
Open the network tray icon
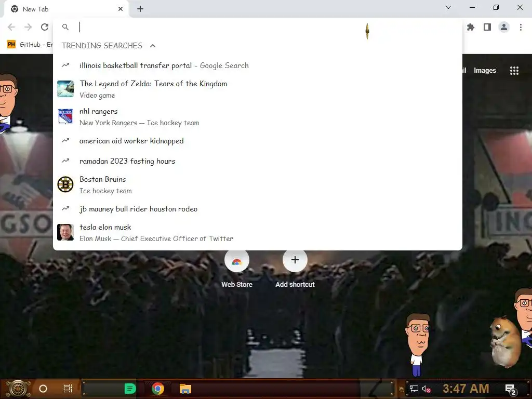414,389
